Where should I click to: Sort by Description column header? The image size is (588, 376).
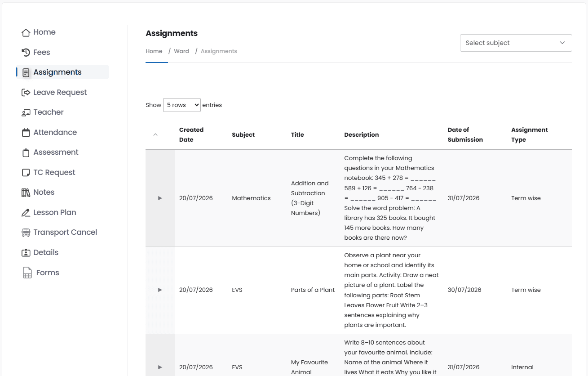coord(362,134)
